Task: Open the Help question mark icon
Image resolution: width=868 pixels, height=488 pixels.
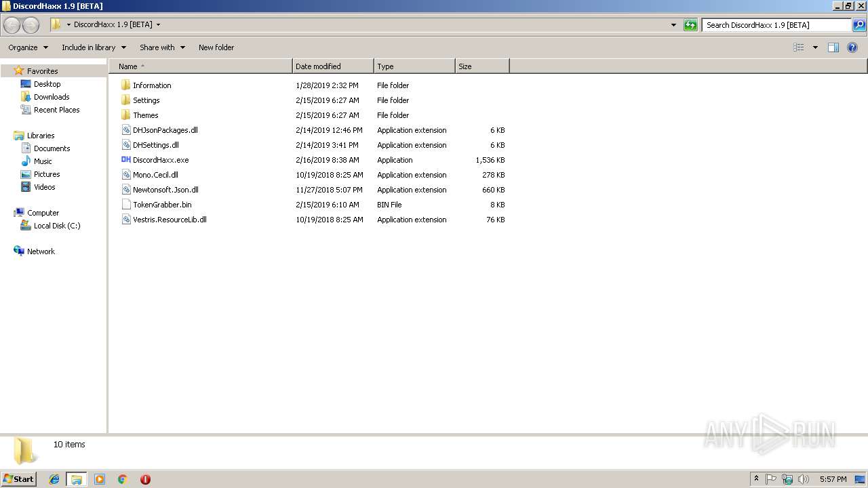Action: point(852,47)
